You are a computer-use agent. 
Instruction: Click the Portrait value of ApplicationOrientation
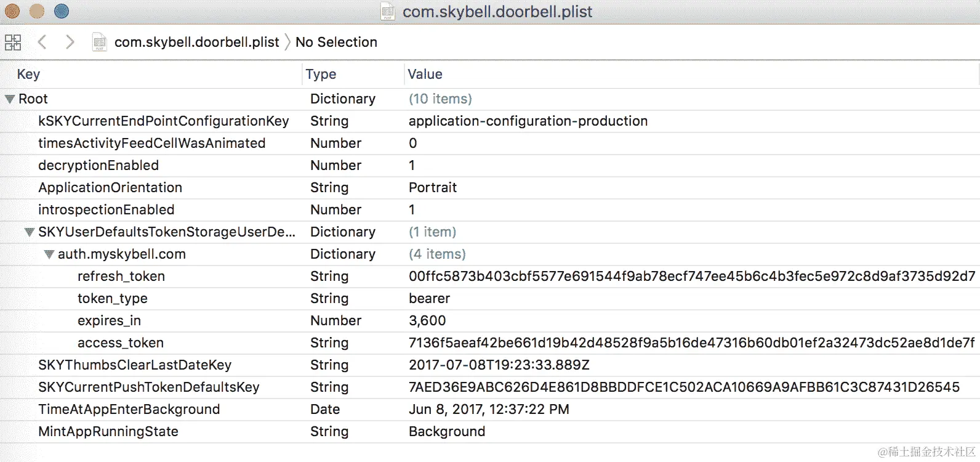433,188
